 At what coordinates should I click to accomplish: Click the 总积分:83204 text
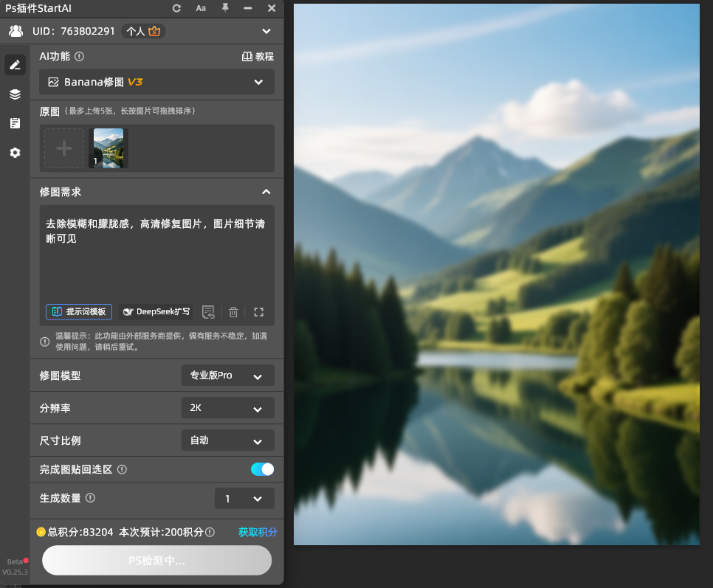(x=80, y=532)
